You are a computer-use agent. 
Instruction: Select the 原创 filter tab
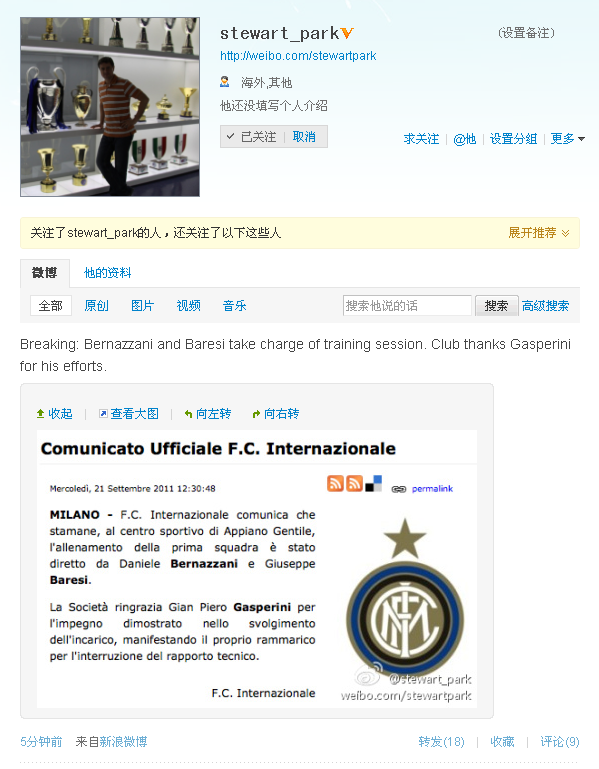pos(96,306)
